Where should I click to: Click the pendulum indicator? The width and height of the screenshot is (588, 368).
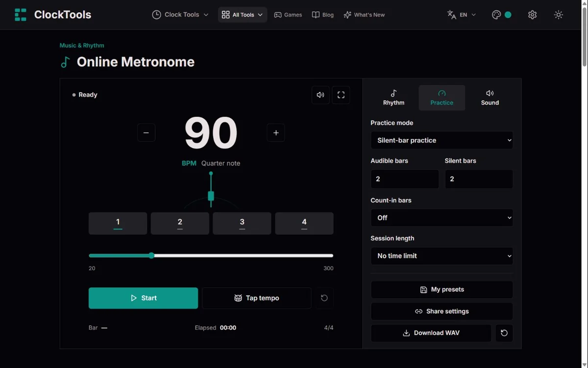tap(211, 190)
